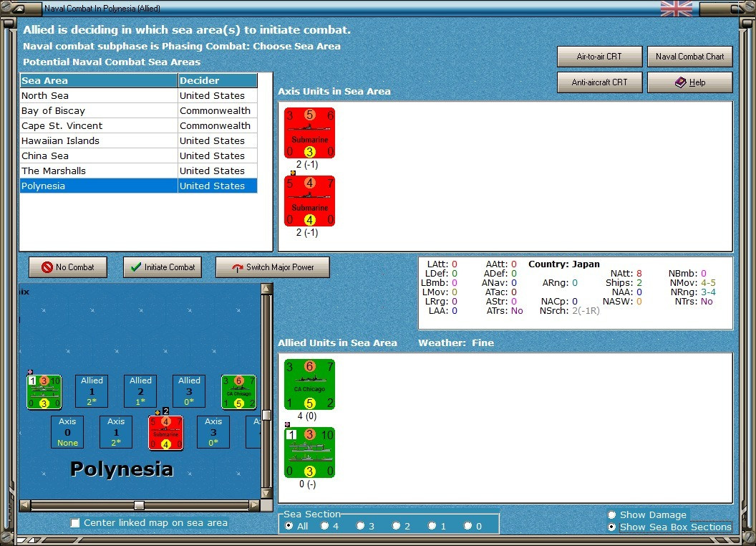
Task: Open the Anti-aircraft CRT chart
Action: click(x=599, y=82)
